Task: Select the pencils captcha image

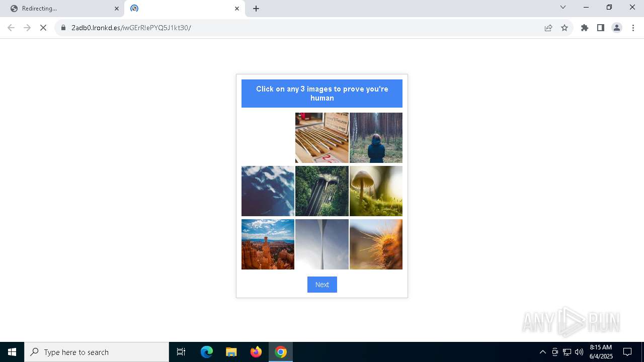Action: [322, 138]
